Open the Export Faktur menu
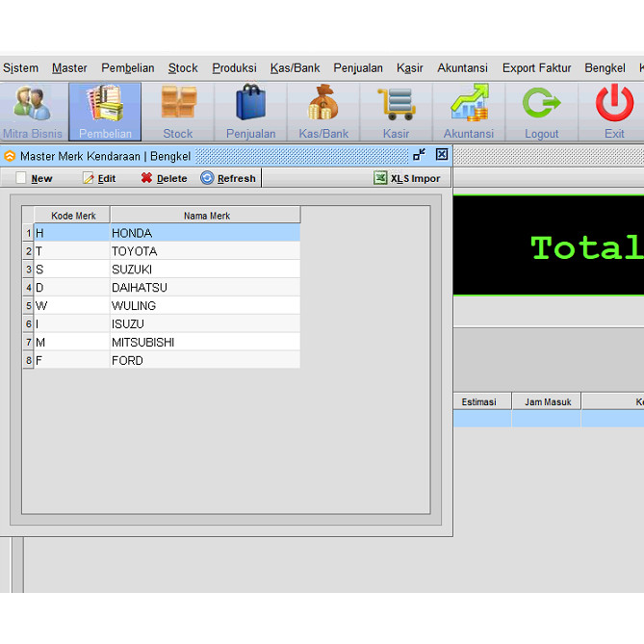Screen dimensions: 644x644 536,67
